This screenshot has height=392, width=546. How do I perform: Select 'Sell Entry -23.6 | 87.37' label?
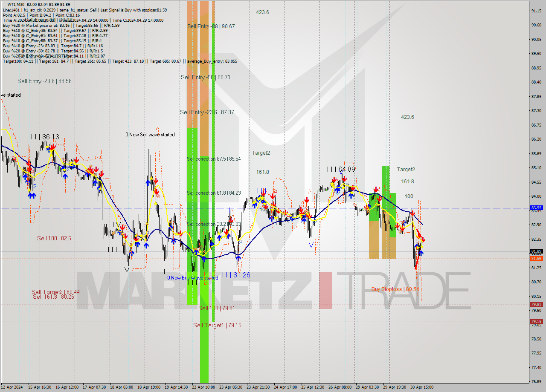click(x=207, y=112)
